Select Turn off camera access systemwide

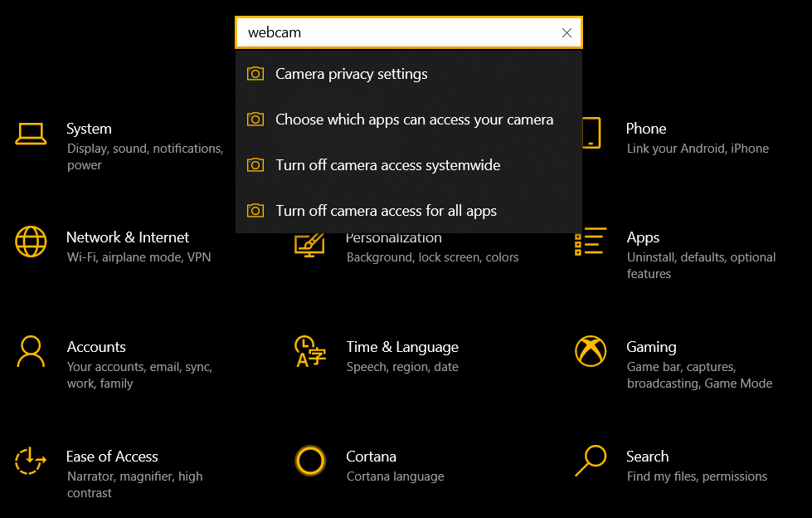pos(387,165)
